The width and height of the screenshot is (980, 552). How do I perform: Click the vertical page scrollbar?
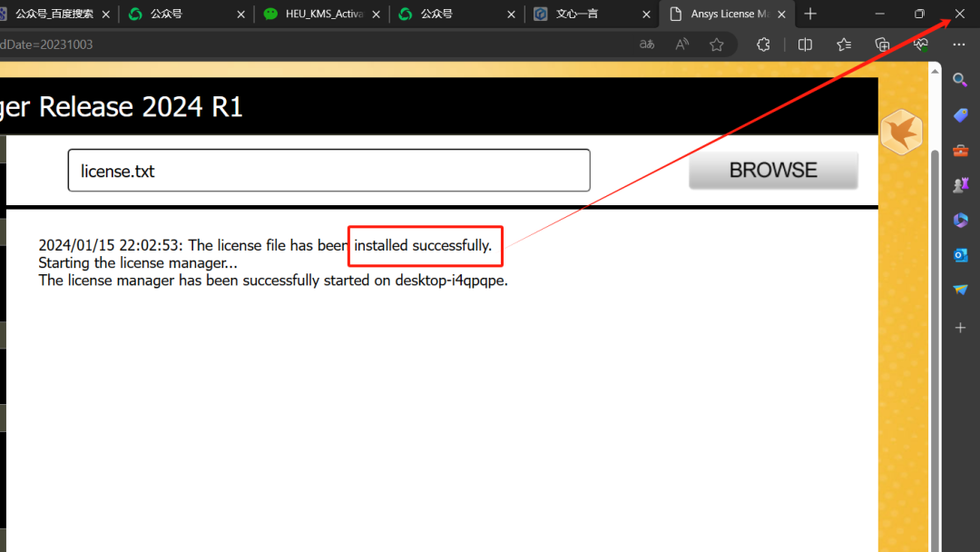pos(935,350)
